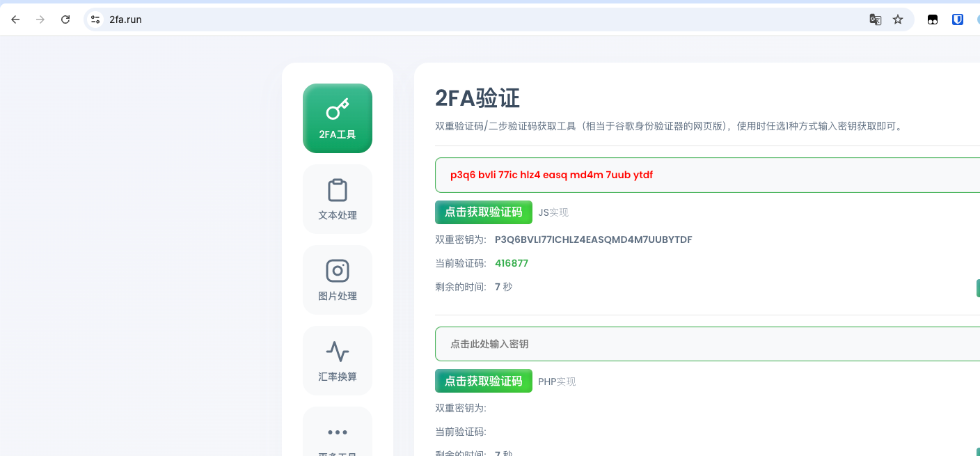The height and width of the screenshot is (456, 980).
Task: Click the description text under 2FA验证
Action: click(x=669, y=126)
